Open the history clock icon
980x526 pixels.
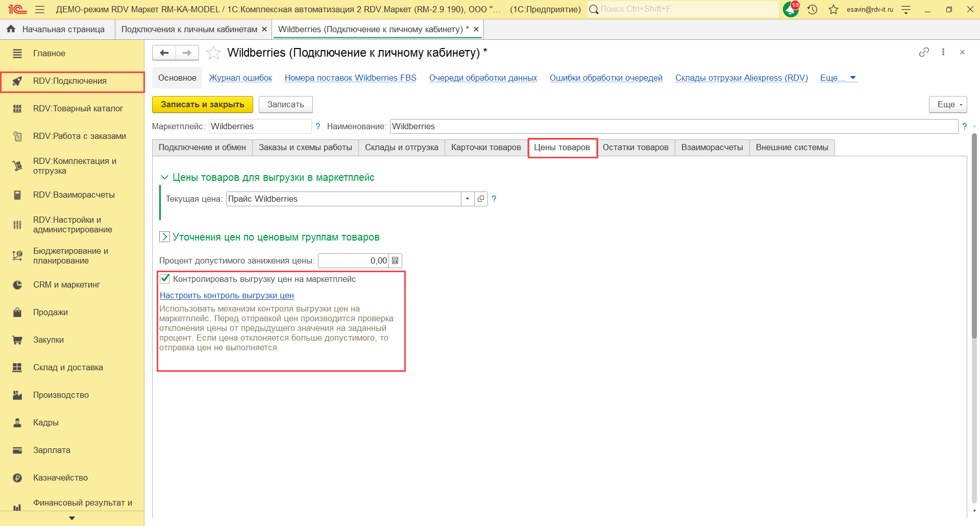pyautogui.click(x=812, y=9)
